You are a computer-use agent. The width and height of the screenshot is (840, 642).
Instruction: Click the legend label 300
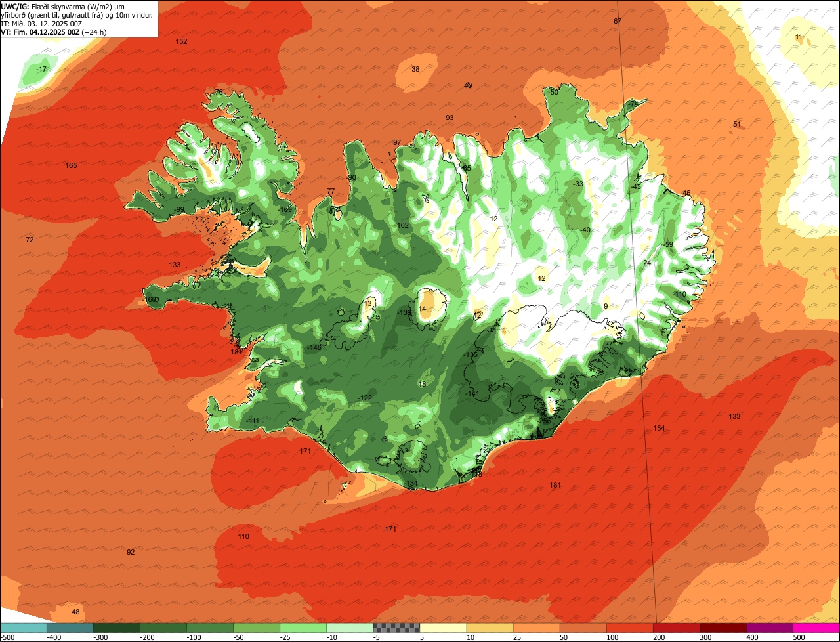coord(705,637)
